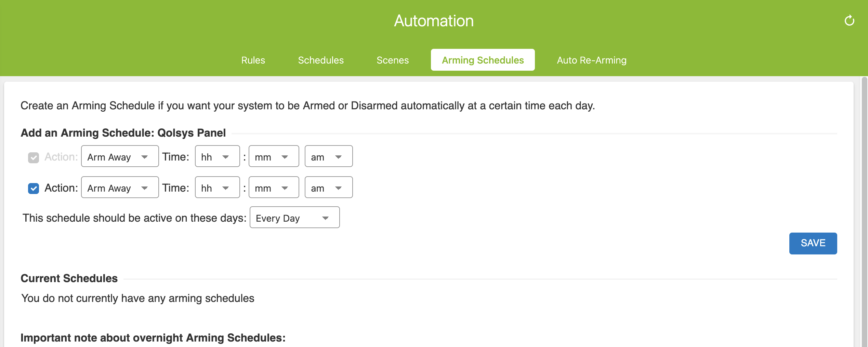Screen dimensions: 868x347
Task: Select the first row am/pm dropdown
Action: [x=328, y=157]
